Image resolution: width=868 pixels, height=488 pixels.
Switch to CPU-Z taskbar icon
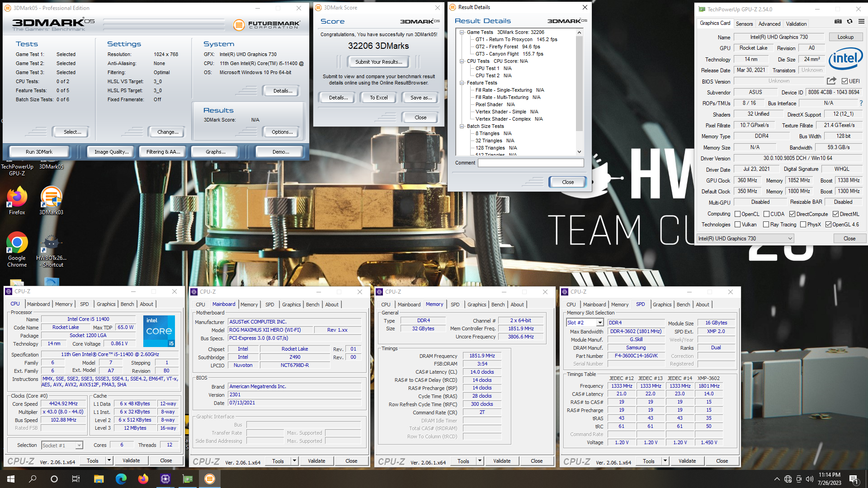click(165, 479)
